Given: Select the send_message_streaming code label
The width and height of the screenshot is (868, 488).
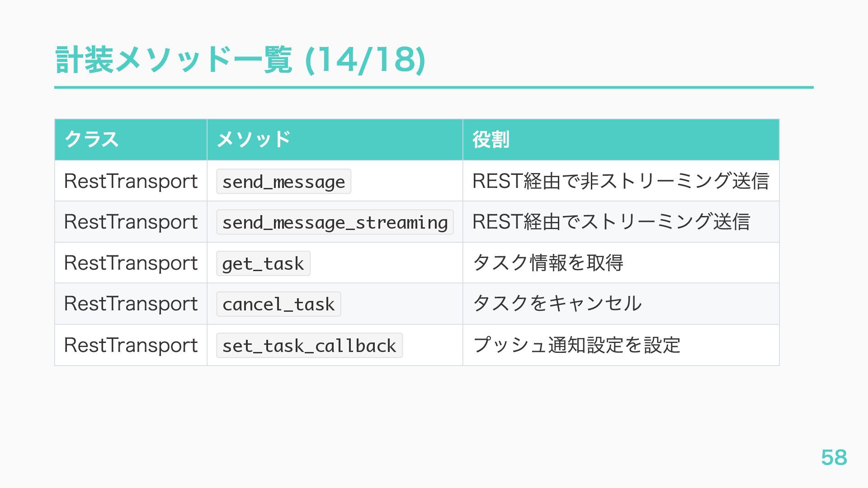Looking at the screenshot, I should (x=335, y=222).
